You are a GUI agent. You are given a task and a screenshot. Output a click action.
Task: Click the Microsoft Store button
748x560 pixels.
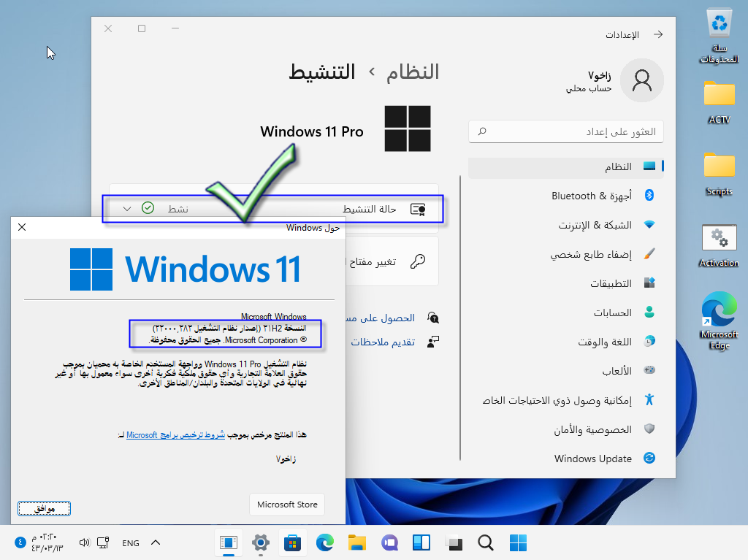(x=287, y=505)
